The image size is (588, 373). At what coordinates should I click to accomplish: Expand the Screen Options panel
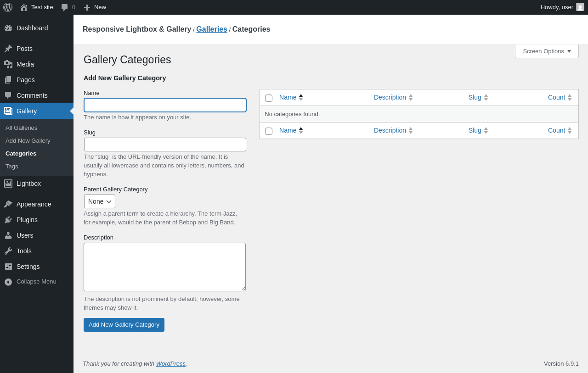(x=547, y=51)
